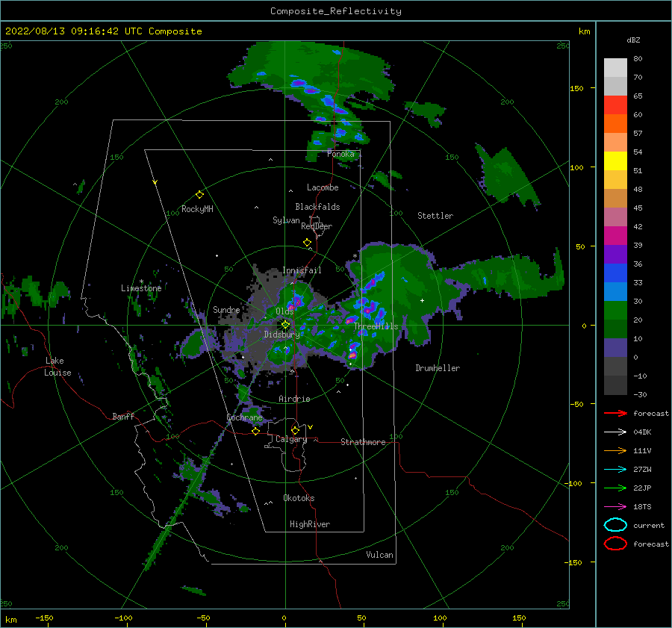This screenshot has width=672, height=628.
Task: Select the dark green 10-20 dBZ swatch
Action: click(x=615, y=329)
